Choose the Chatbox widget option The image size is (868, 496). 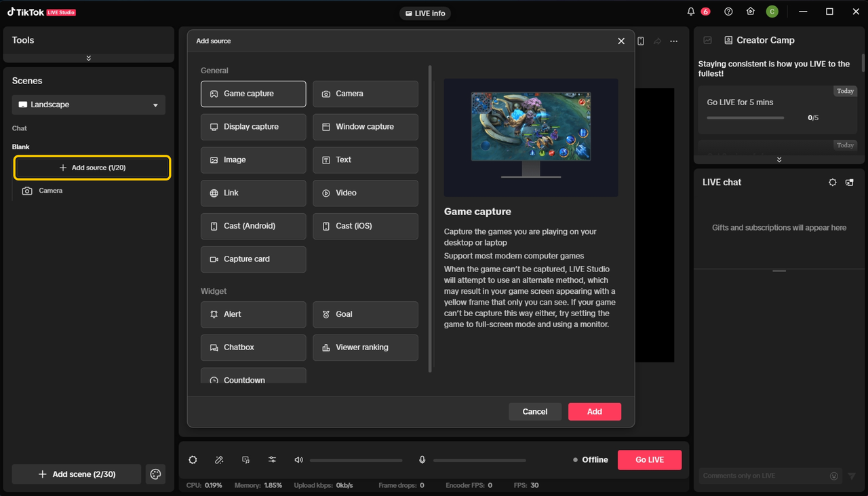(253, 347)
